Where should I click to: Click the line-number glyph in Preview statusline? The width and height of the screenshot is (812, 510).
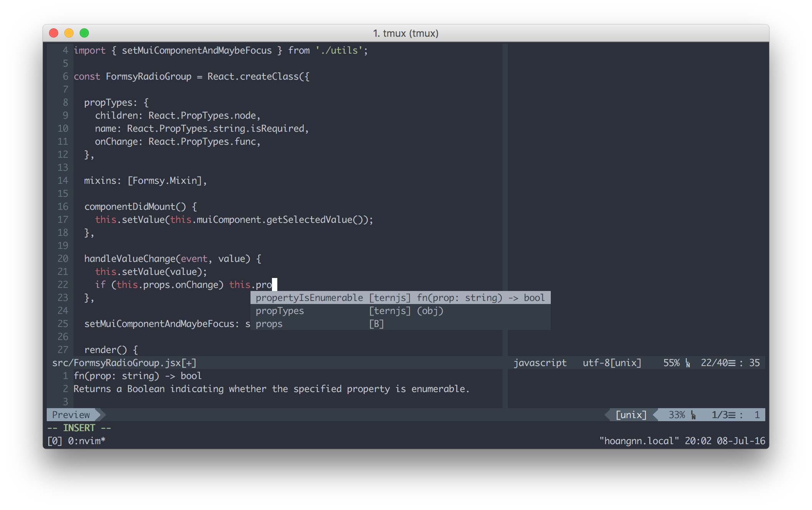[693, 415]
